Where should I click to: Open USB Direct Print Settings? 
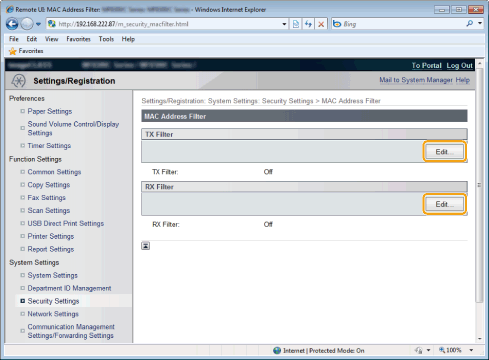(66, 223)
